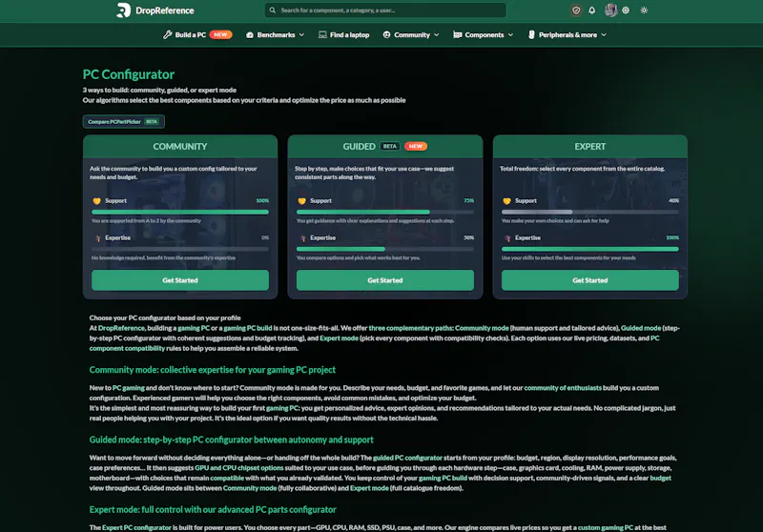The width and height of the screenshot is (763, 532).
Task: Open the 'Expert mode' link in intro paragraph
Action: pos(339,338)
